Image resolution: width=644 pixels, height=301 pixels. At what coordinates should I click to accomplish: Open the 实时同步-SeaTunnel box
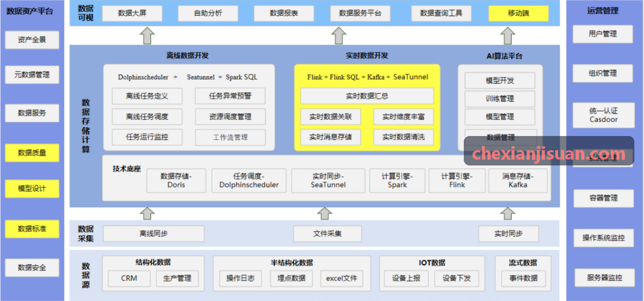[328, 181]
